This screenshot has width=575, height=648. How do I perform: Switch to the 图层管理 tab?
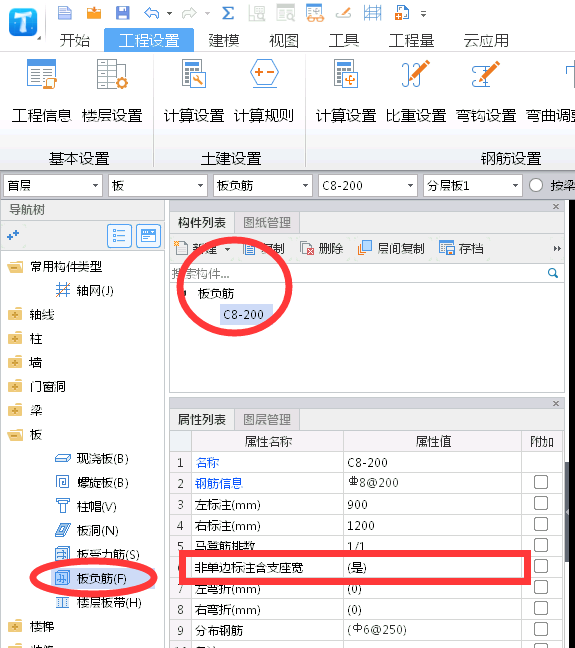(x=267, y=419)
